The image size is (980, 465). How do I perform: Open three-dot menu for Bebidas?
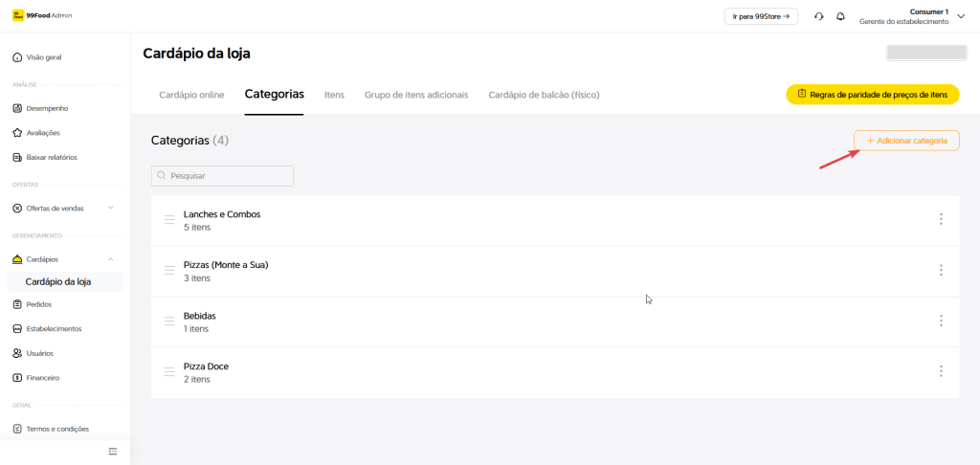tap(941, 321)
